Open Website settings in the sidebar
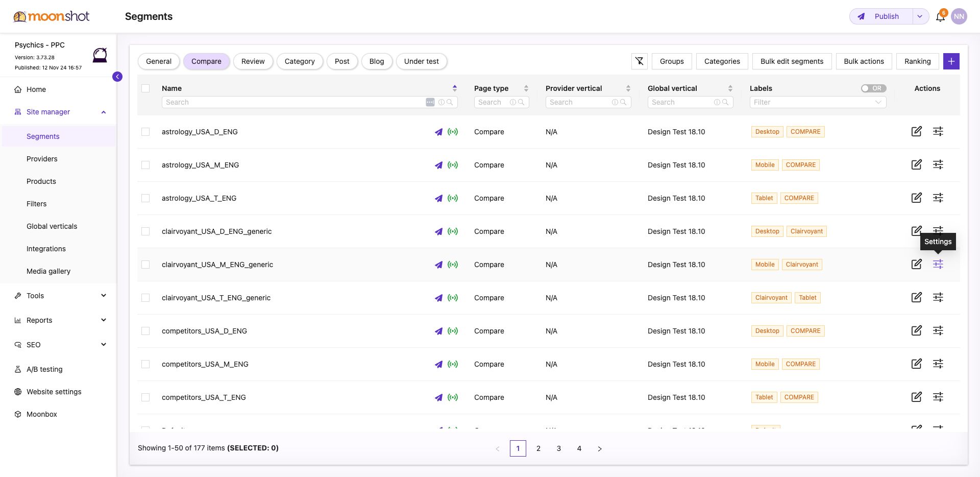The image size is (980, 477). 54,392
